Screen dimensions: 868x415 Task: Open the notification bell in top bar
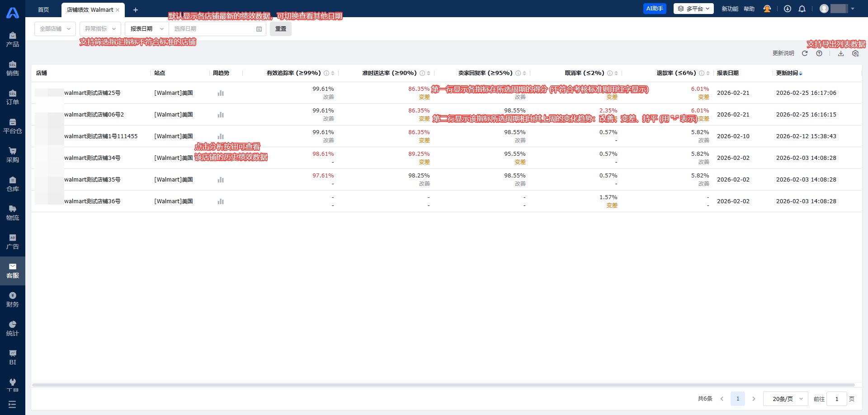[802, 9]
